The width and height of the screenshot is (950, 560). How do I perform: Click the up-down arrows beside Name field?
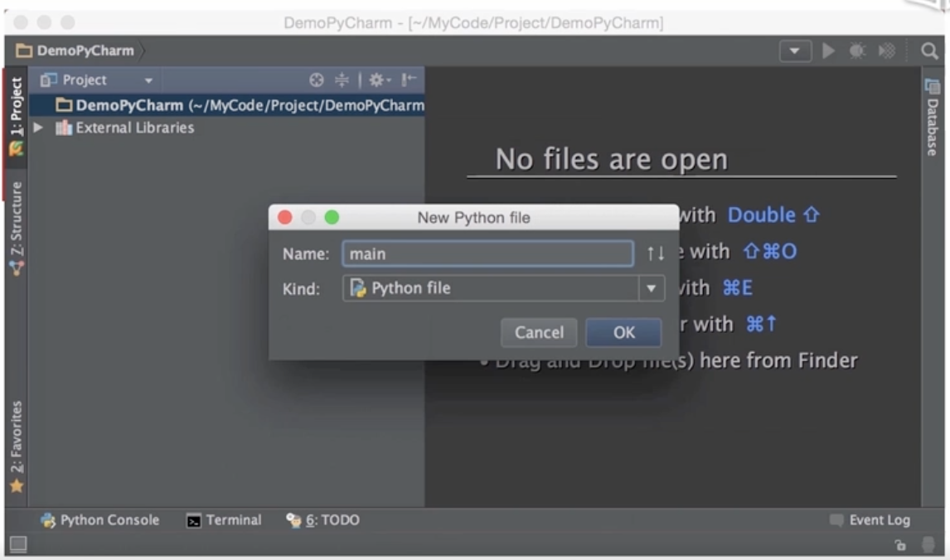click(x=656, y=253)
